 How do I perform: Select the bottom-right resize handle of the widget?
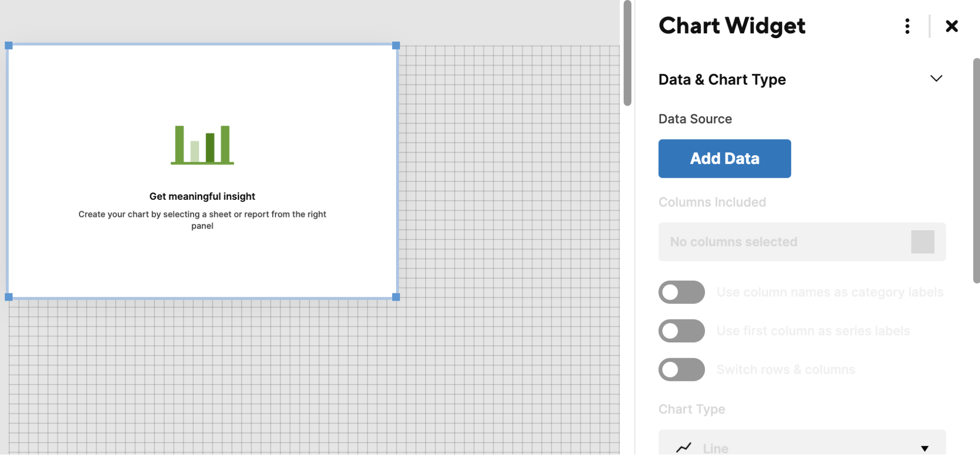pyautogui.click(x=395, y=296)
